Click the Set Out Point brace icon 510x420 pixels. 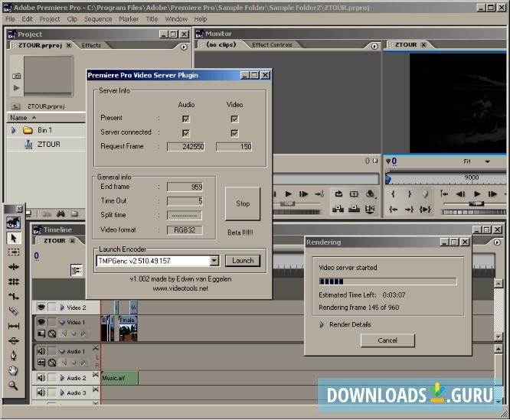pyautogui.click(x=409, y=194)
